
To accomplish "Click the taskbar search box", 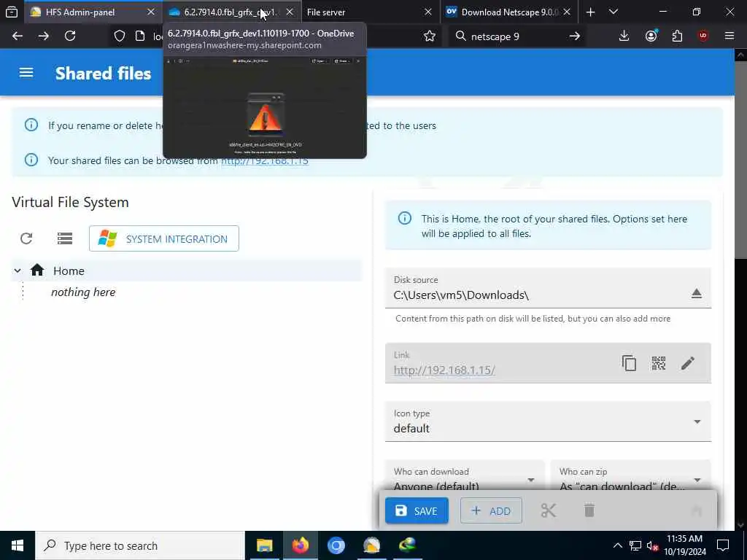I will click(x=140, y=545).
